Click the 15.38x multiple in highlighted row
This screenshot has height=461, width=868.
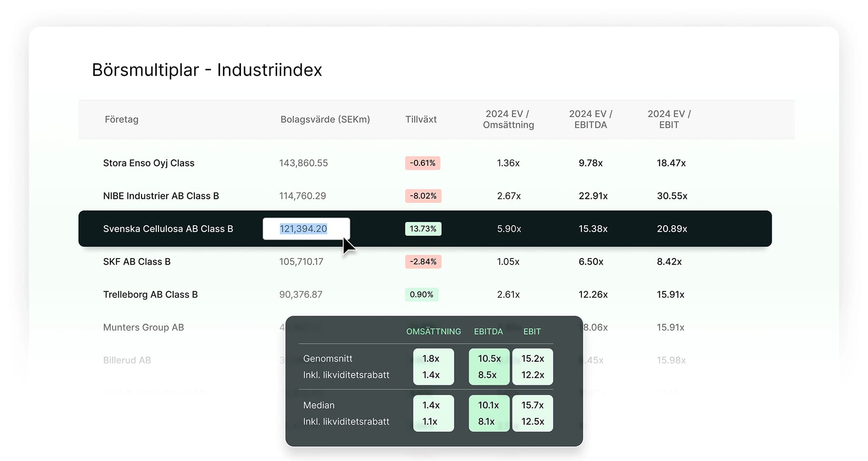[593, 229]
